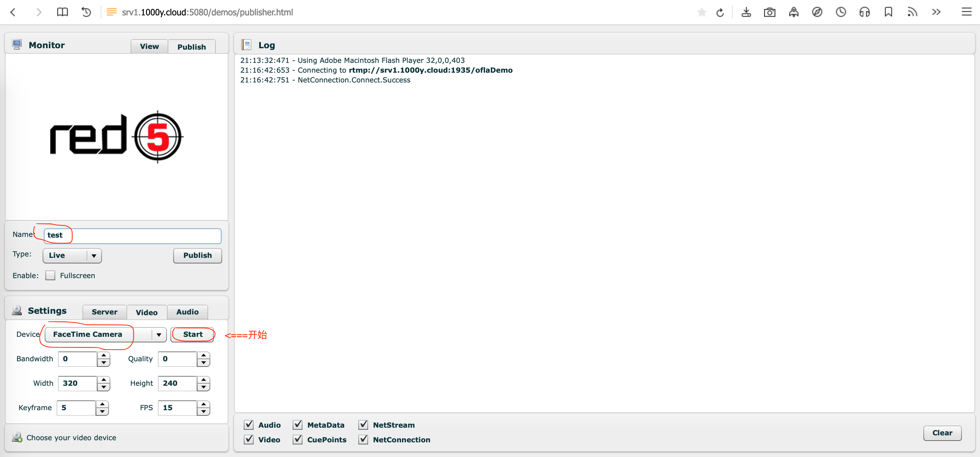Click the Width 320 field

78,383
